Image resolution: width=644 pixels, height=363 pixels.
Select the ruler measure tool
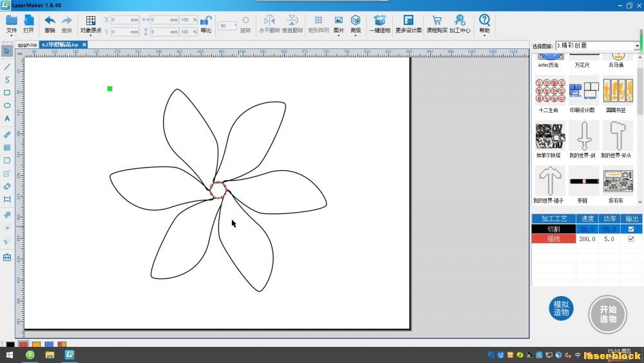[x=7, y=134]
